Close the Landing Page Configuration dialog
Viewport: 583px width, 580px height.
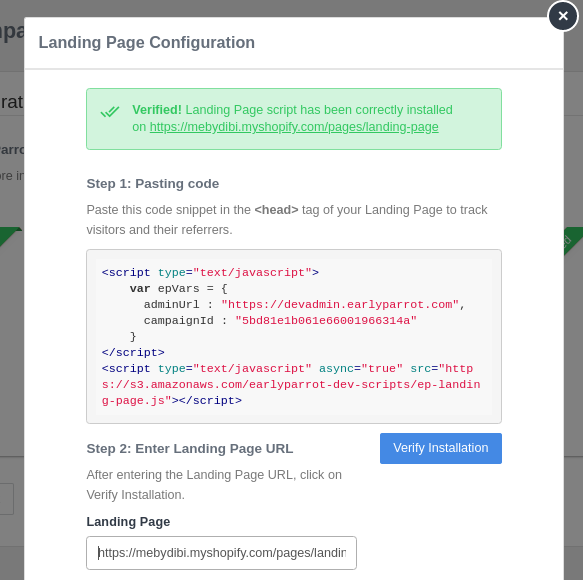[563, 16]
